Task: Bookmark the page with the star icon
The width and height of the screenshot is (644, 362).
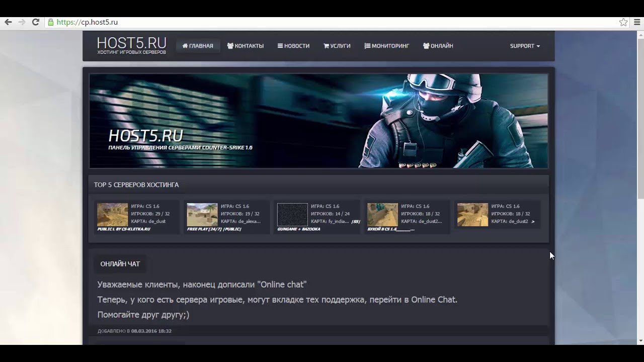Action: coord(623,22)
